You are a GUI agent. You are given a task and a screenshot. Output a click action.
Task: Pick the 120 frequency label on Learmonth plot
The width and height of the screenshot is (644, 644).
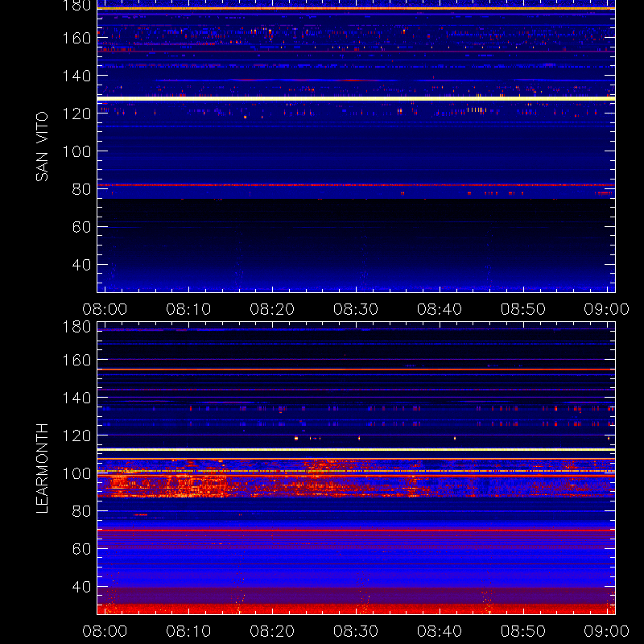(x=76, y=436)
